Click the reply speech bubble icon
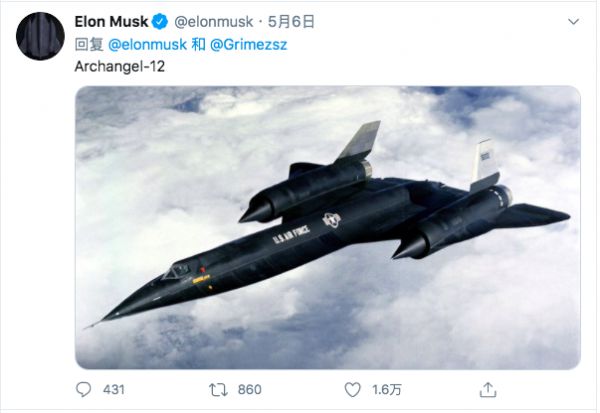600x413 pixels. [x=85, y=388]
